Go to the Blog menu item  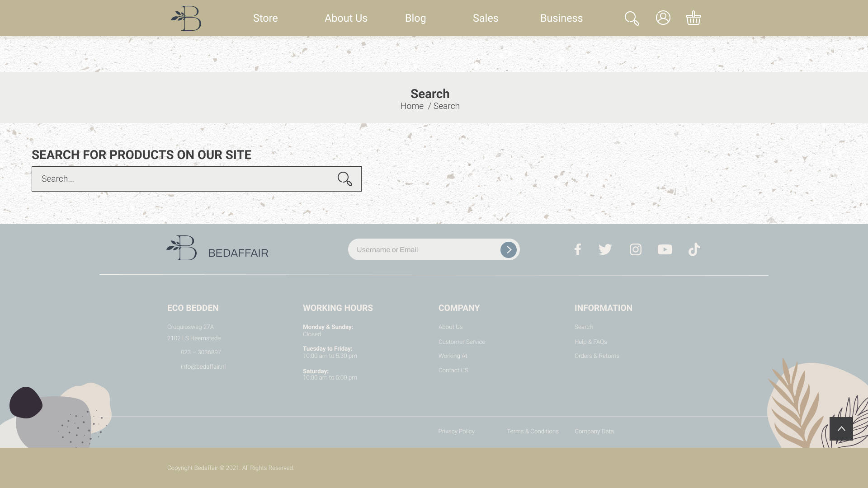click(415, 19)
